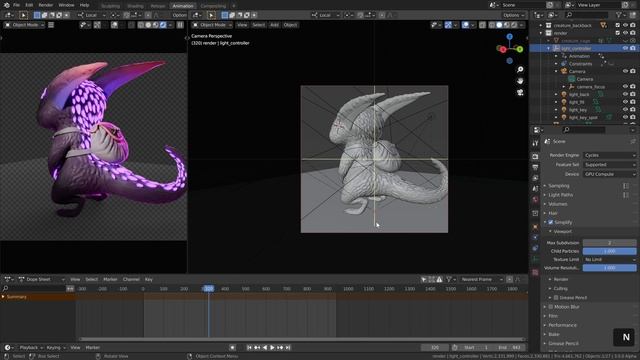Enable the Motion Blur checkbox
640x360 pixels.
tap(551, 307)
